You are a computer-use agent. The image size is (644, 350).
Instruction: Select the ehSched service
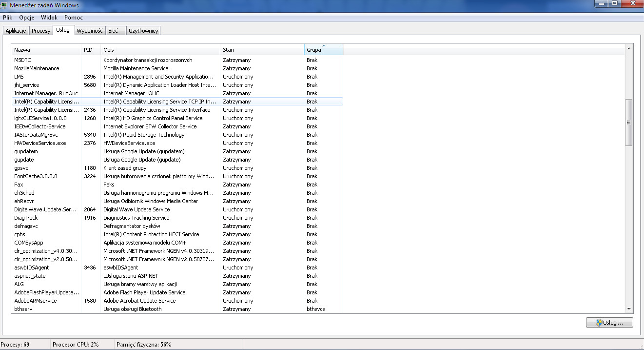click(177, 193)
